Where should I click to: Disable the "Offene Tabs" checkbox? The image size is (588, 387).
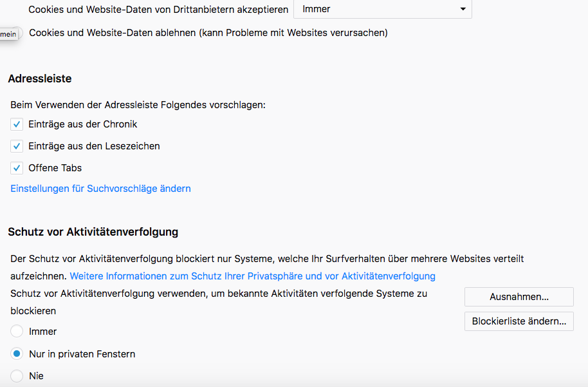[x=17, y=168]
